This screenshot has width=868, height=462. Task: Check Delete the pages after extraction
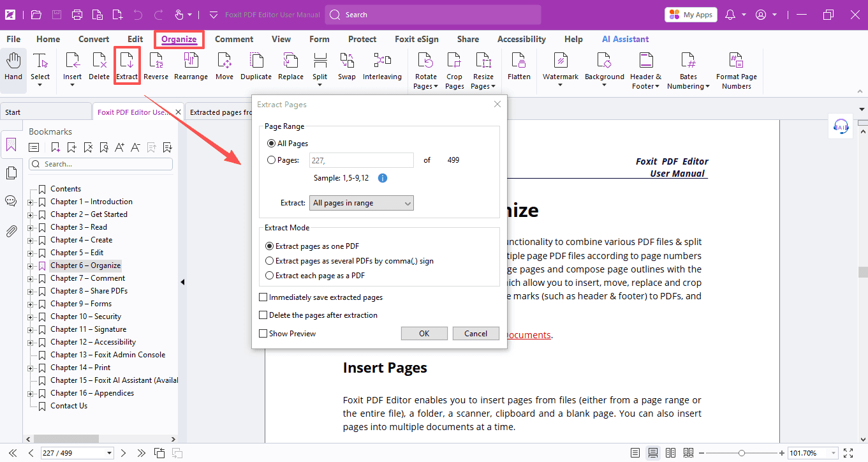263,315
